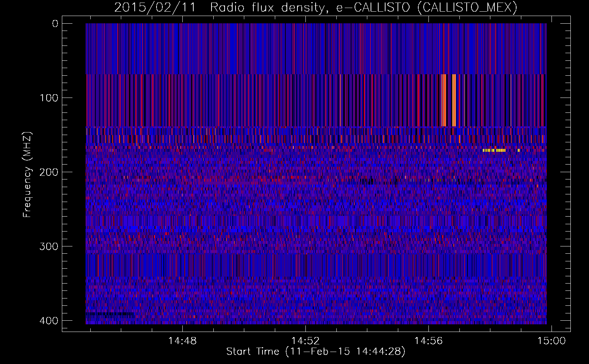Click the 100 frequency tick label
Viewport: 589px width, 364px height.
[x=49, y=98]
